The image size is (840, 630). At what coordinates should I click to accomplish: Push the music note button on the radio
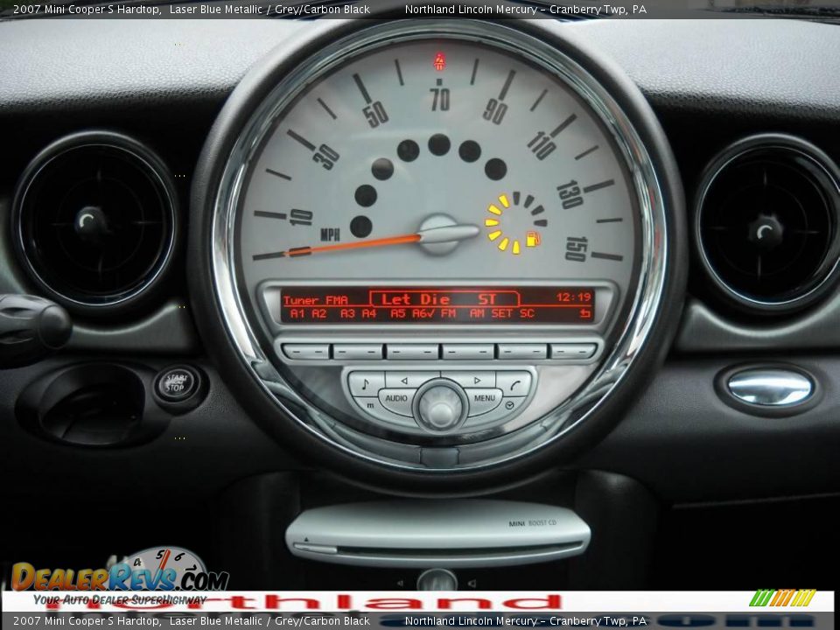click(x=366, y=384)
